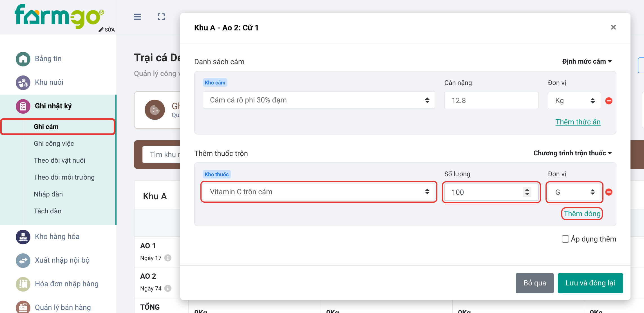This screenshot has width=644, height=313.
Task: Click the Kho thuốc tag
Action: point(217,174)
